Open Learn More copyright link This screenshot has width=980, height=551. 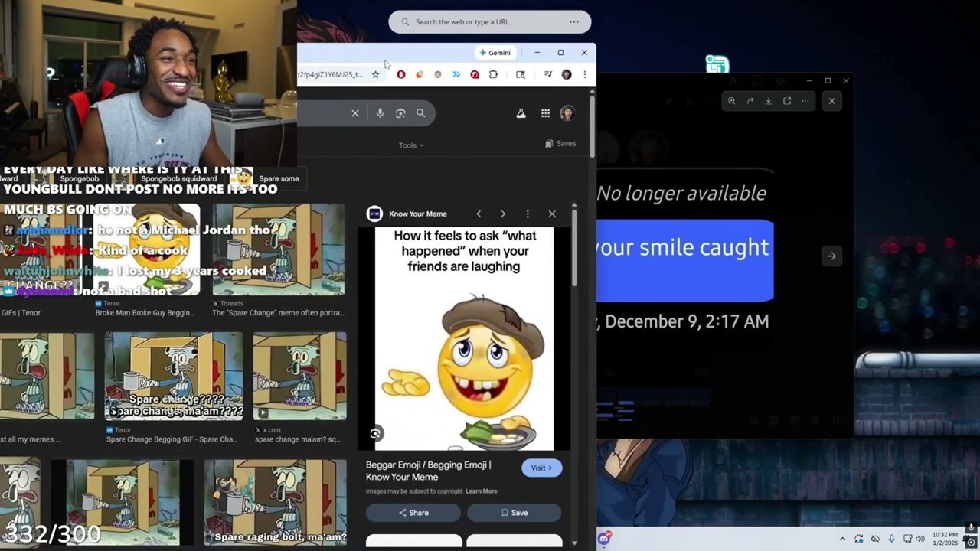[x=482, y=491]
